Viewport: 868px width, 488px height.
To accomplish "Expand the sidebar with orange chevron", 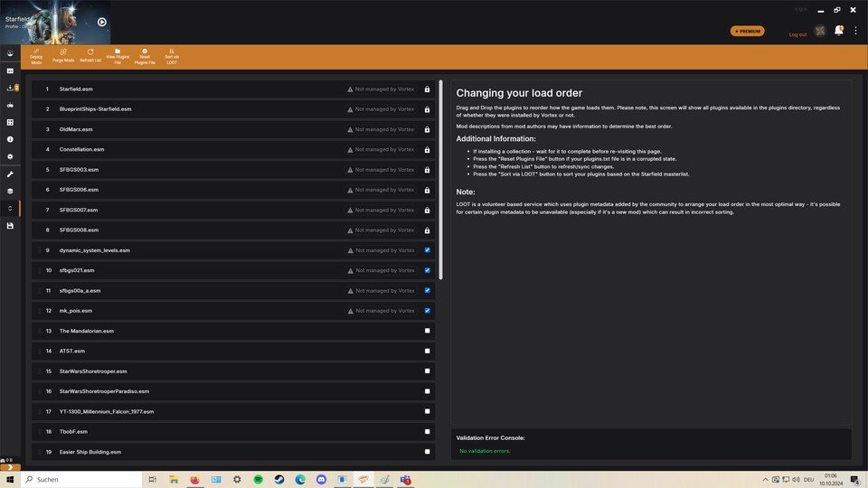I will 10,467.
